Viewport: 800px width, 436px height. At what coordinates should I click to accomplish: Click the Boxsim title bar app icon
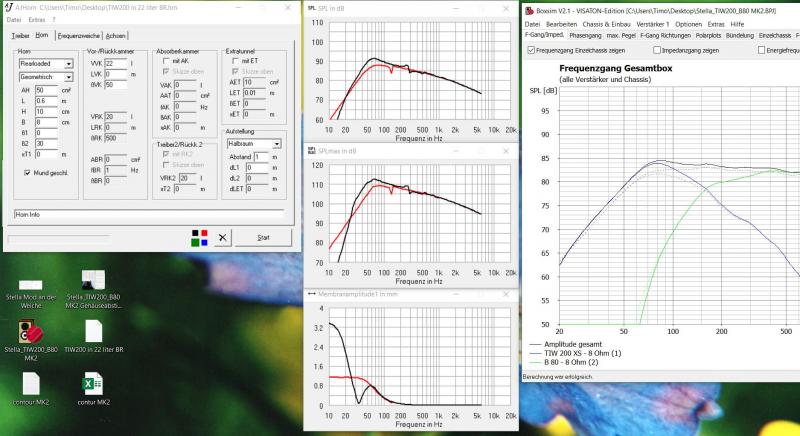[x=529, y=11]
